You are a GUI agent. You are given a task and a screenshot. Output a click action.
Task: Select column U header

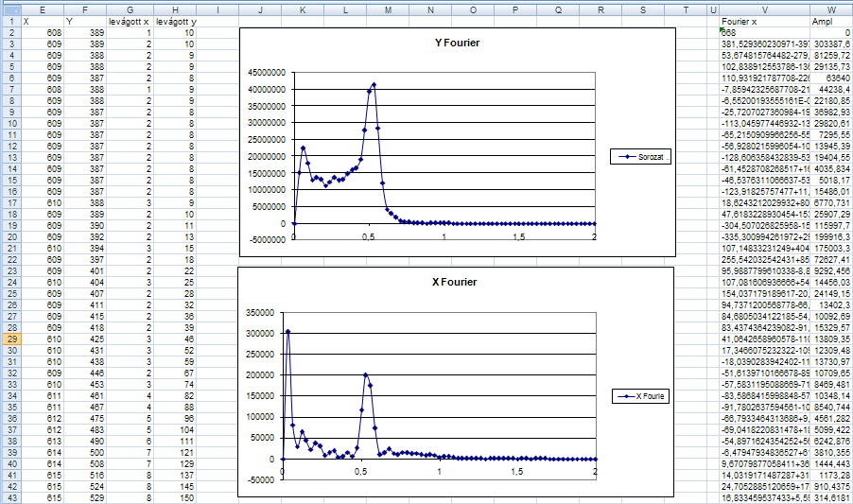click(713, 9)
